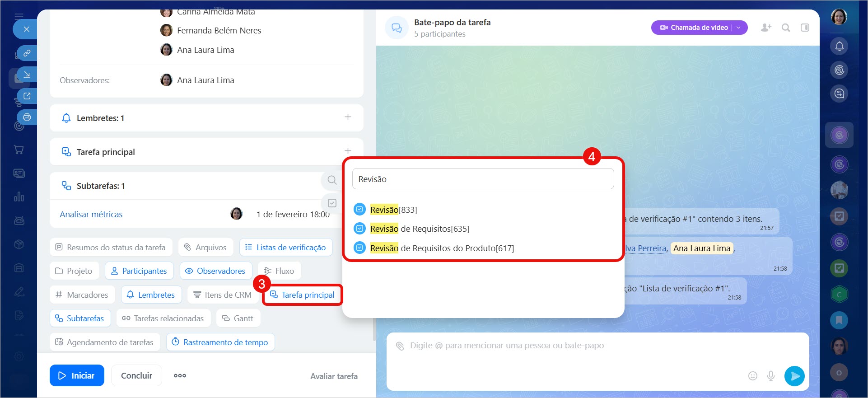This screenshot has width=868, height=398.
Task: Expand the video call dropdown arrow
Action: pyautogui.click(x=739, y=28)
